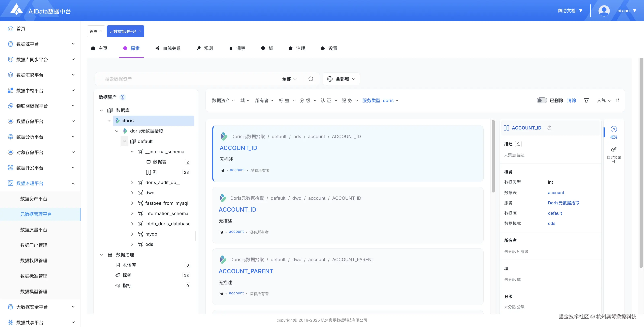Open the service type doris filter
This screenshot has height=327, width=644.
(380, 101)
